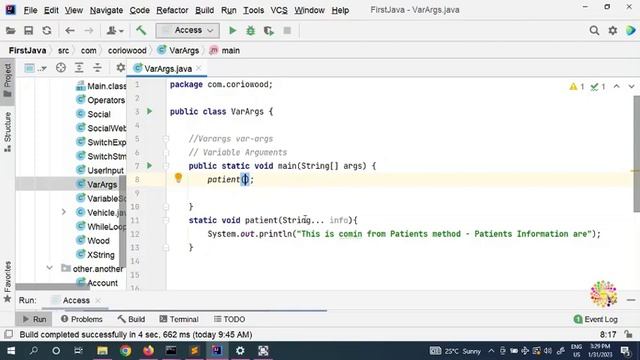The width and height of the screenshot is (640, 360).
Task: Open the JetBrains logo icon at top right
Action: pos(631,31)
